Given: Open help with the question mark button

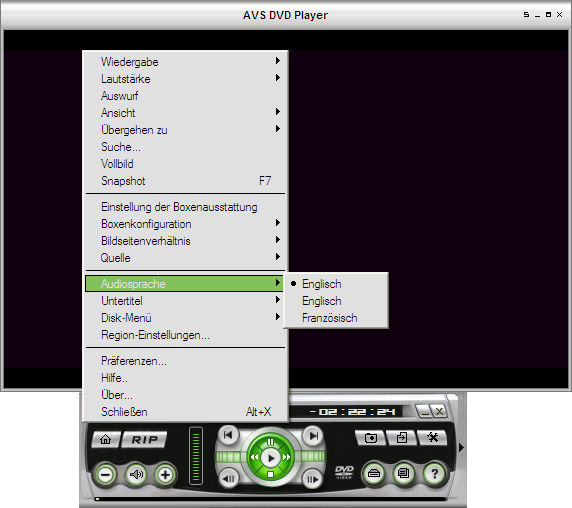Looking at the screenshot, I should [x=434, y=474].
